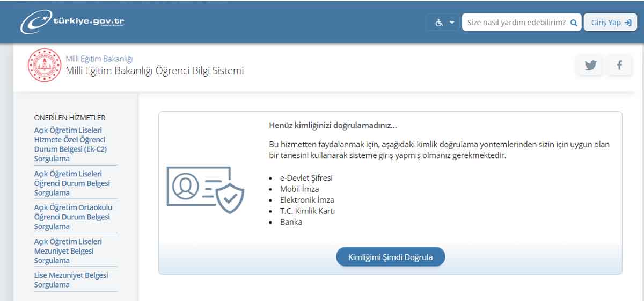Click the Kimliğimi Şimdi Doğrula button
The width and height of the screenshot is (644, 301).
[x=391, y=257]
